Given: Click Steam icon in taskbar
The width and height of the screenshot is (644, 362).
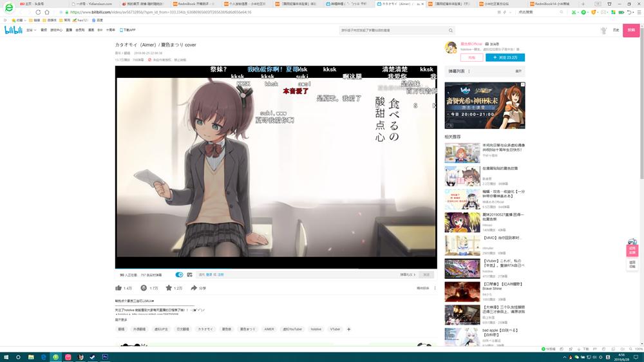Looking at the screenshot, I should [x=92, y=357].
